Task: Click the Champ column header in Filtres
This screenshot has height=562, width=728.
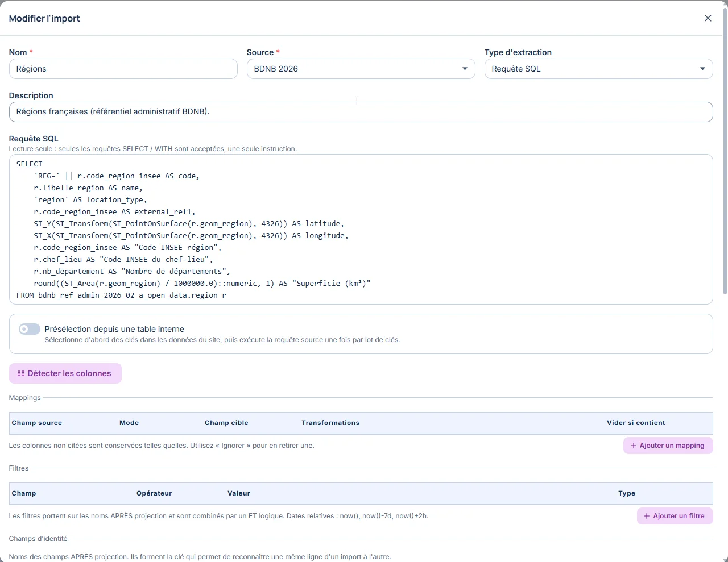Action: point(24,493)
